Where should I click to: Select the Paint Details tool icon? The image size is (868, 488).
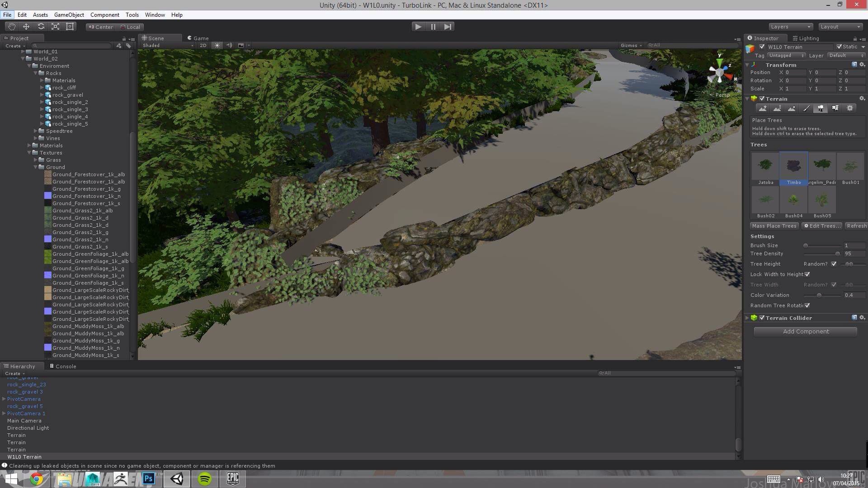point(835,108)
